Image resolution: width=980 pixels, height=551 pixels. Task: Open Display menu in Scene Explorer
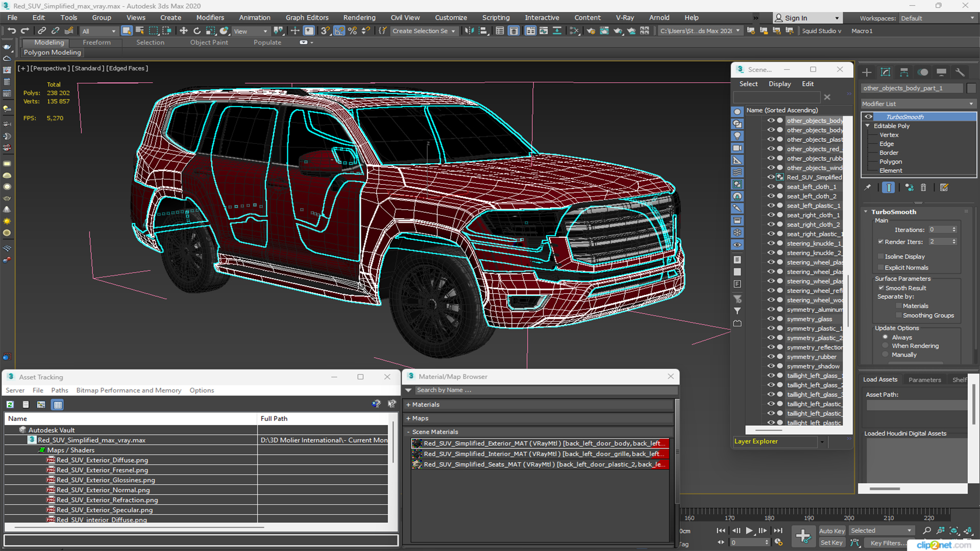click(779, 84)
